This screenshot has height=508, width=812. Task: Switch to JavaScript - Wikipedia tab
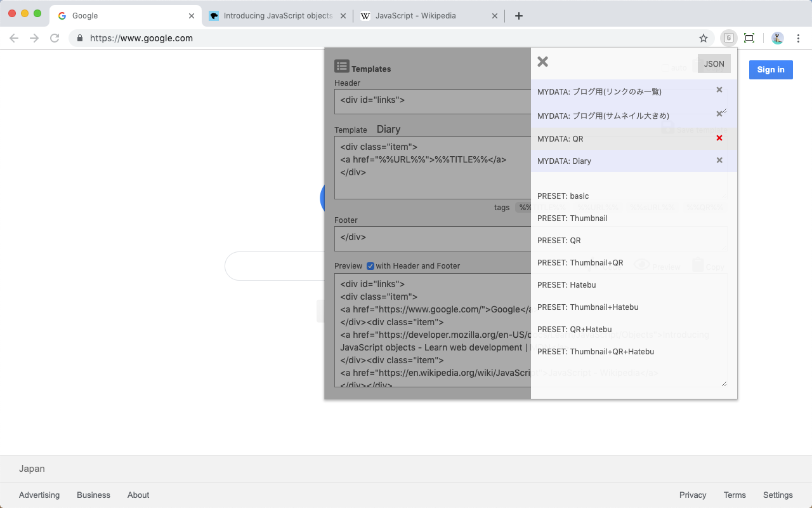pyautogui.click(x=429, y=16)
